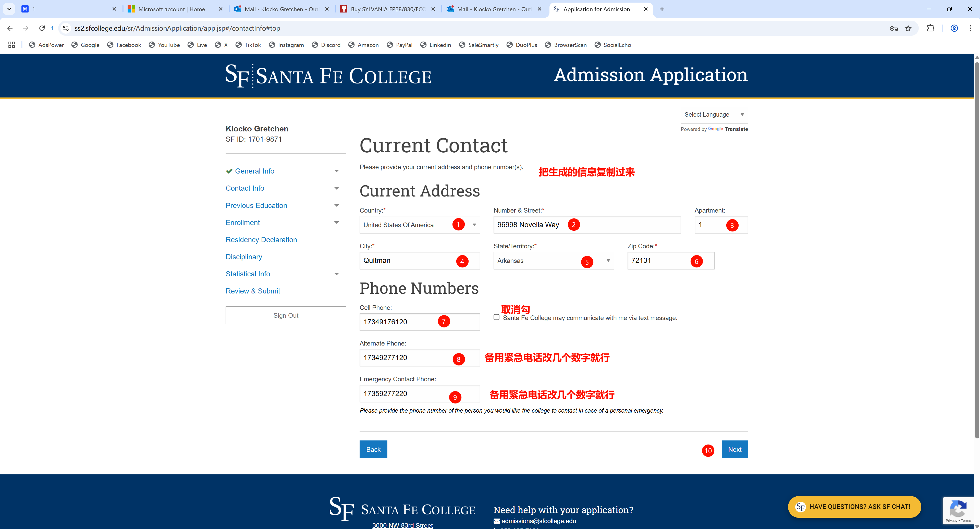Click the Back button
The height and width of the screenshot is (529, 980).
coord(373,449)
